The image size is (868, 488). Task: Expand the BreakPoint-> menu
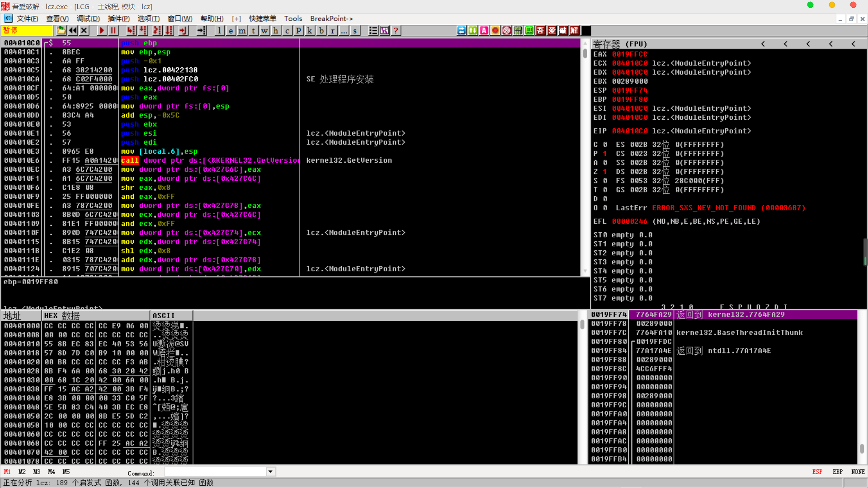[x=331, y=19]
